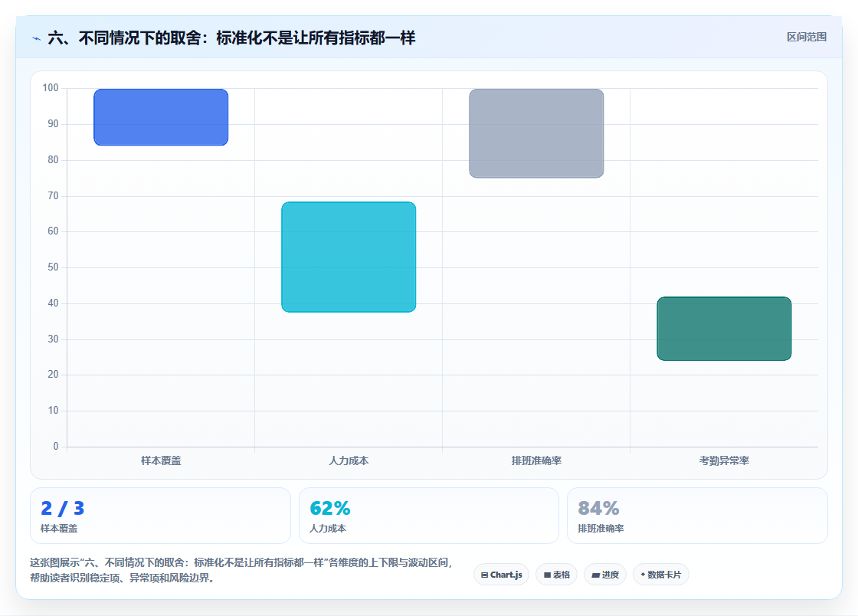Click the 人力成本 x-axis label
This screenshot has width=858, height=616.
tap(349, 460)
